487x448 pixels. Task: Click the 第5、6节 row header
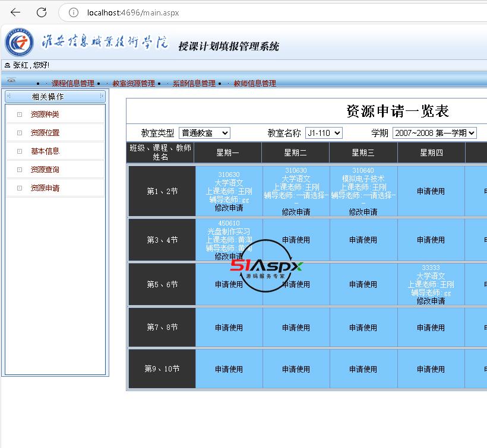click(162, 284)
